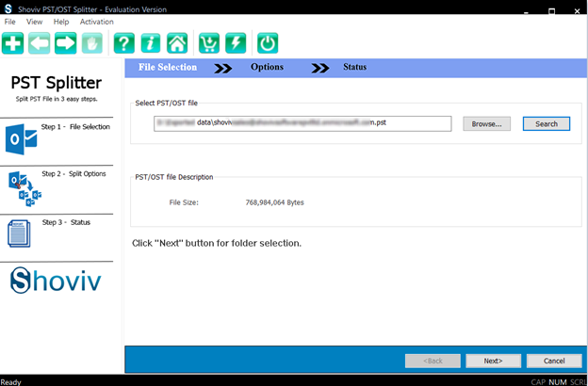This screenshot has width=588, height=386.
Task: Click the 768,984,064 Bytes file size value
Action: [x=274, y=202]
